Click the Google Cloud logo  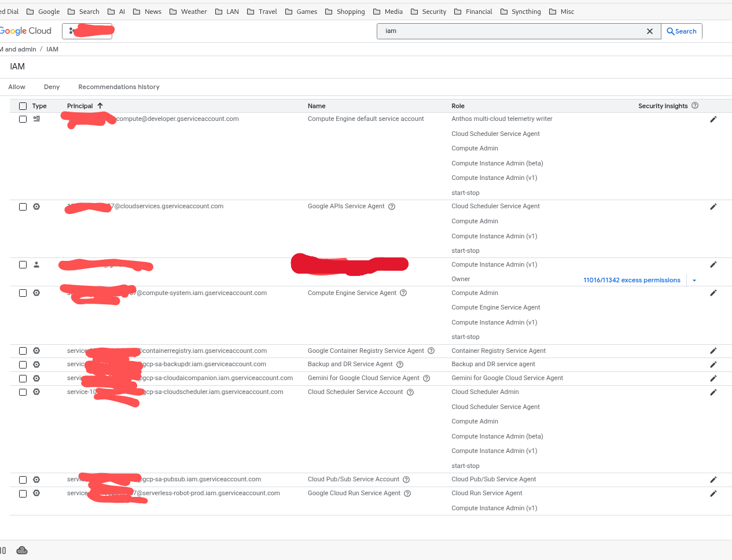(x=25, y=31)
